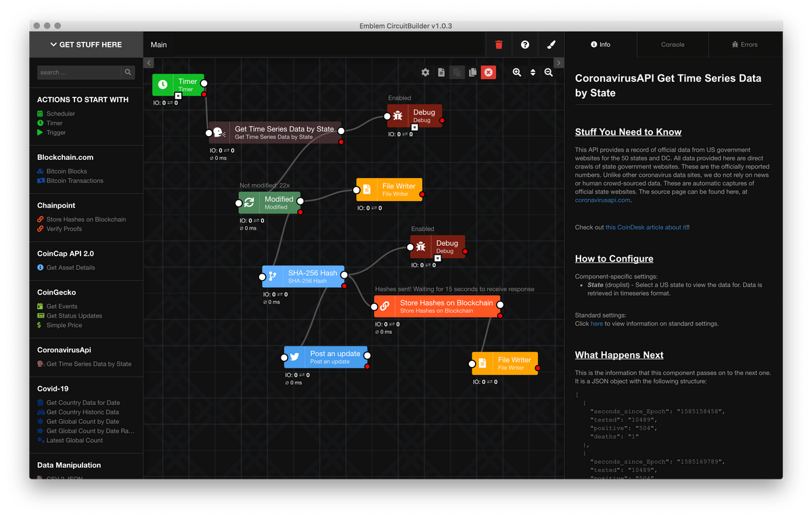Click the Twitter bird icon on Post an update node
The image size is (812, 518).
[x=295, y=357]
